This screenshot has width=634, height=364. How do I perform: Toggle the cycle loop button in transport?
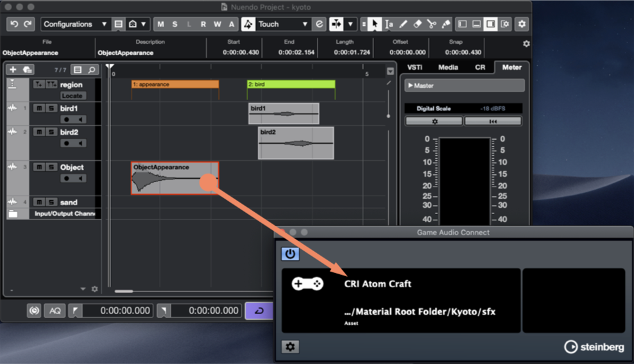point(259,311)
